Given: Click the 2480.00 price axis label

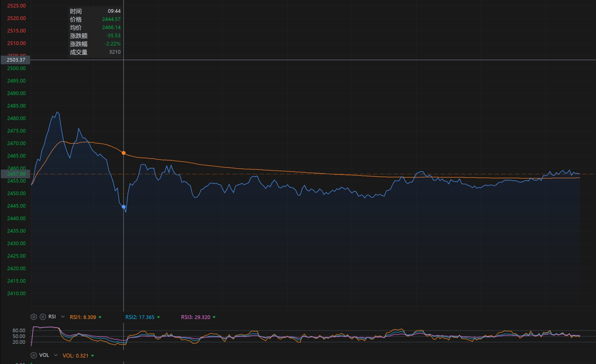Looking at the screenshot, I should click(x=16, y=118).
